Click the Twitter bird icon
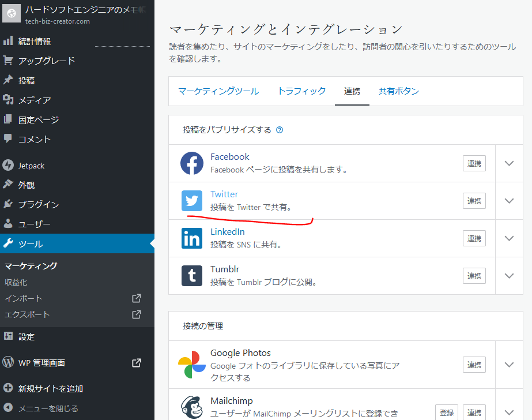 coord(192,201)
